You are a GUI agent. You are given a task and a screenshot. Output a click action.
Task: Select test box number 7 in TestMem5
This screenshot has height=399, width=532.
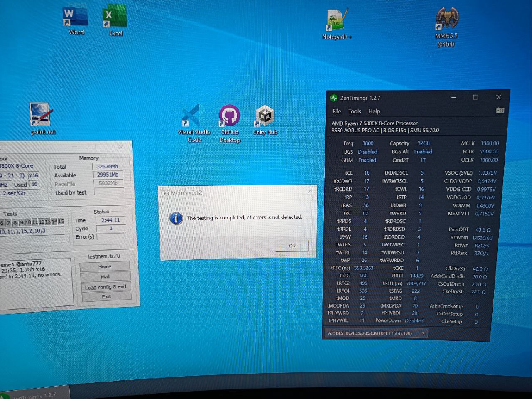[8, 223]
